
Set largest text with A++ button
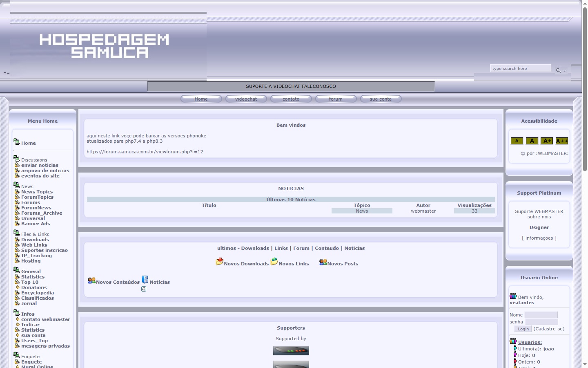tap(562, 141)
